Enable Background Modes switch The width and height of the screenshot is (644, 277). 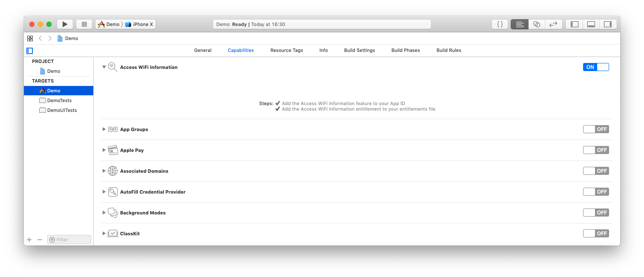pos(596,213)
